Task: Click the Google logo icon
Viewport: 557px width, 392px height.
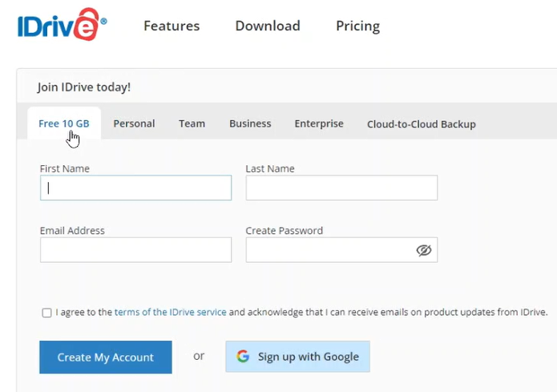Action: coord(243,356)
